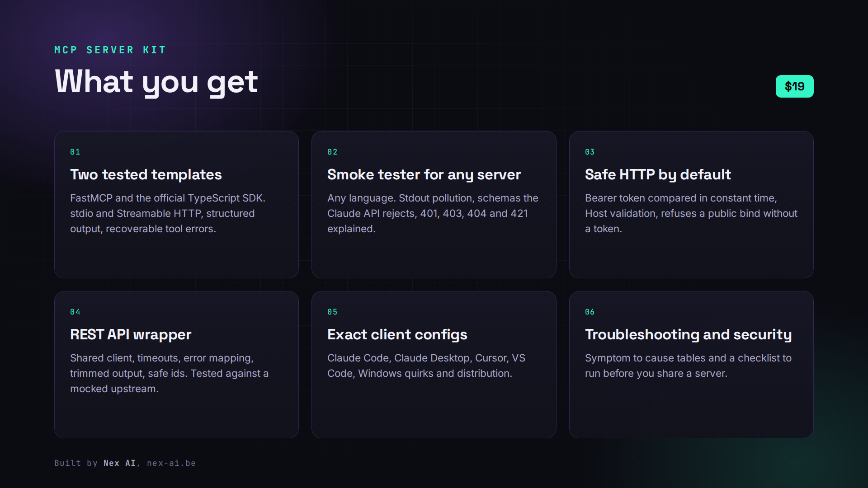Image resolution: width=868 pixels, height=488 pixels.
Task: Click the card number 01
Action: coord(75,152)
